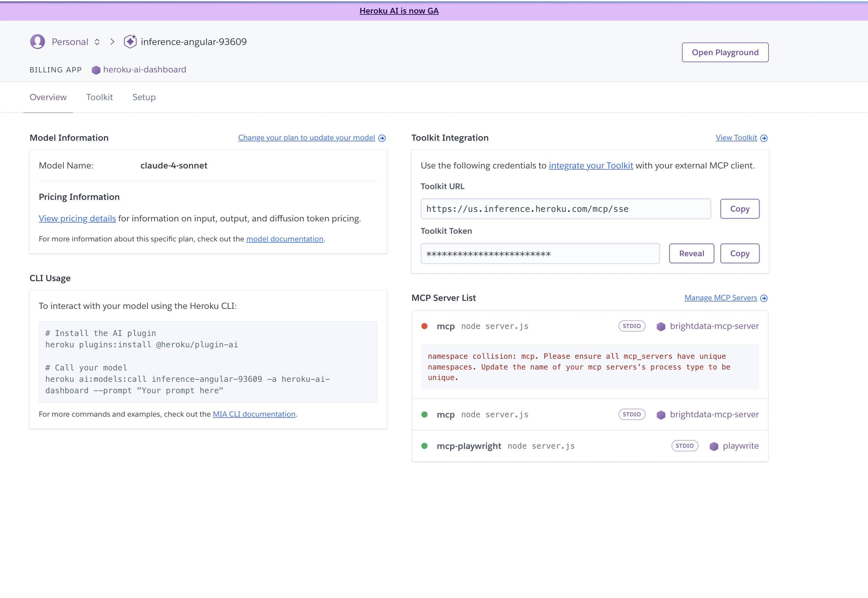Click the green status dot next to mcp-playwright
Image resolution: width=868 pixels, height=598 pixels.
pyautogui.click(x=425, y=446)
